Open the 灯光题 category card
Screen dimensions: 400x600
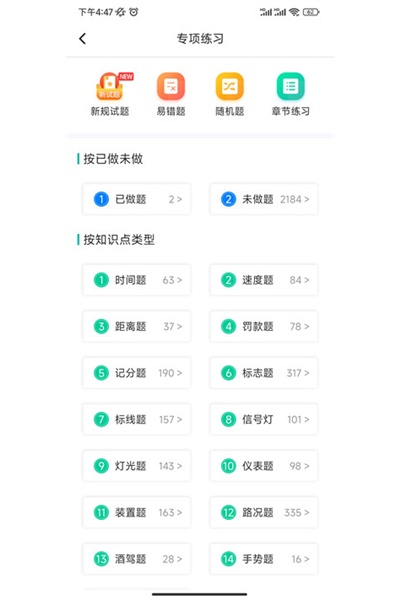[x=137, y=466]
